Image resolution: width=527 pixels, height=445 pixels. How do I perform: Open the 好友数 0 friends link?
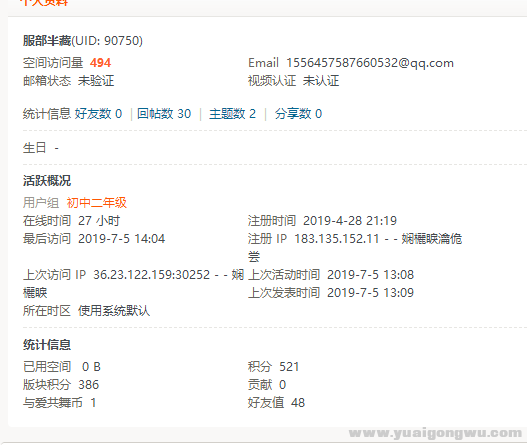[98, 114]
